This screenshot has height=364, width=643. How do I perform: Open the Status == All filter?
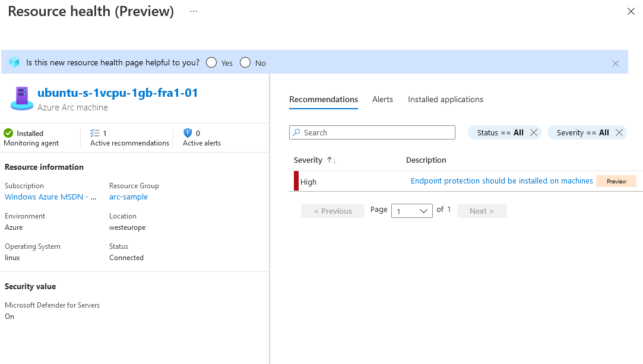tap(500, 133)
